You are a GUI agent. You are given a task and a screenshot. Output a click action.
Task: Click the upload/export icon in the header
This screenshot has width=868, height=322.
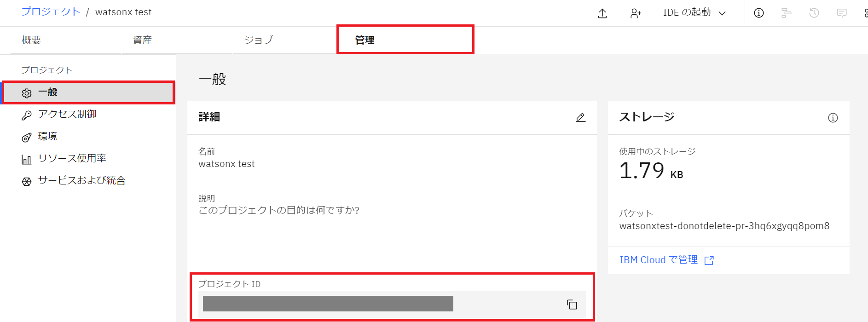(x=602, y=13)
